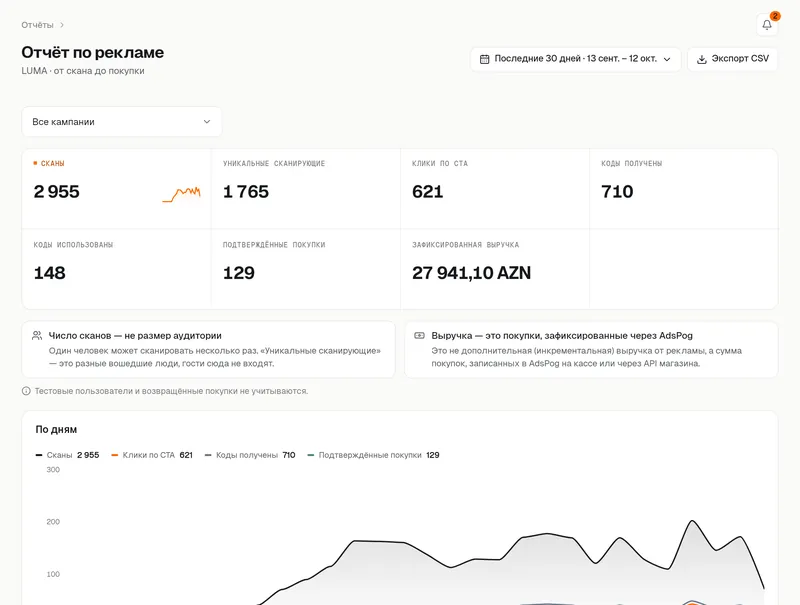Click the banknote icon by Выручка note

click(x=419, y=336)
